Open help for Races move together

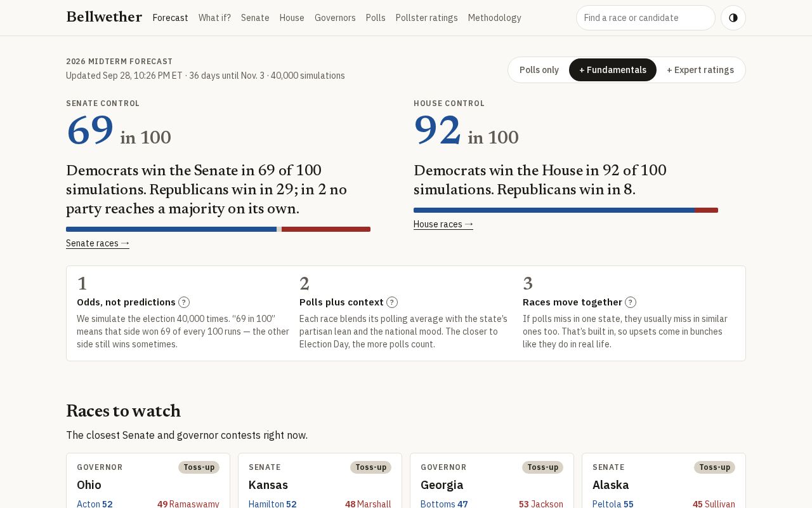click(631, 302)
